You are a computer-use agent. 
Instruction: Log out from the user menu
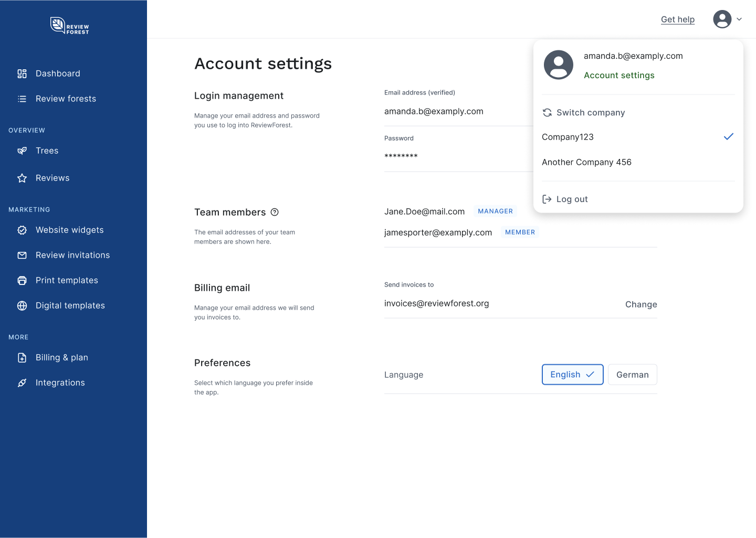571,199
